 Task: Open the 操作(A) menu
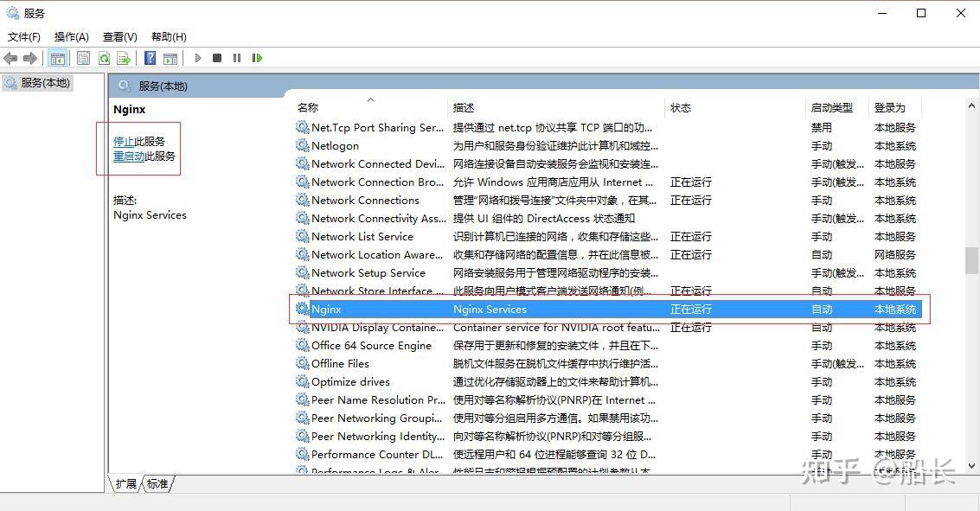[71, 37]
